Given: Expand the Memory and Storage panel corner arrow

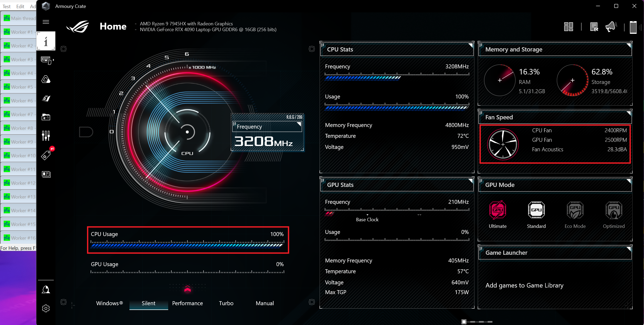Looking at the screenshot, I should [629, 45].
